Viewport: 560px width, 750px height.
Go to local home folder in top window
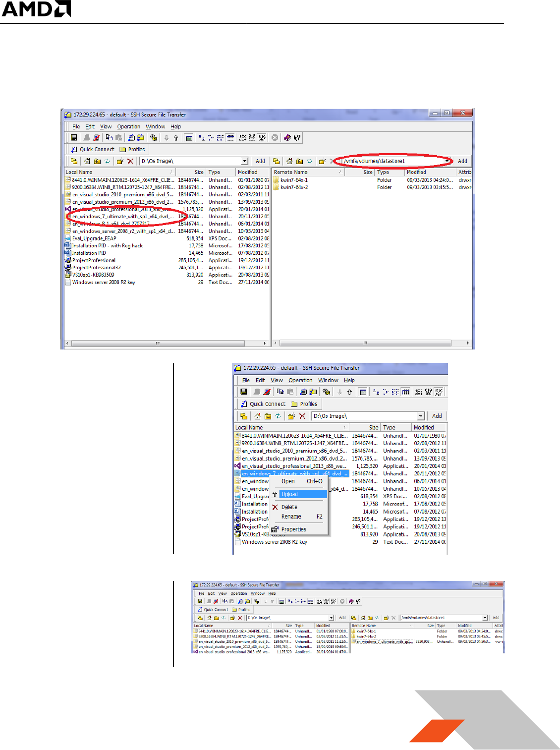(87, 161)
